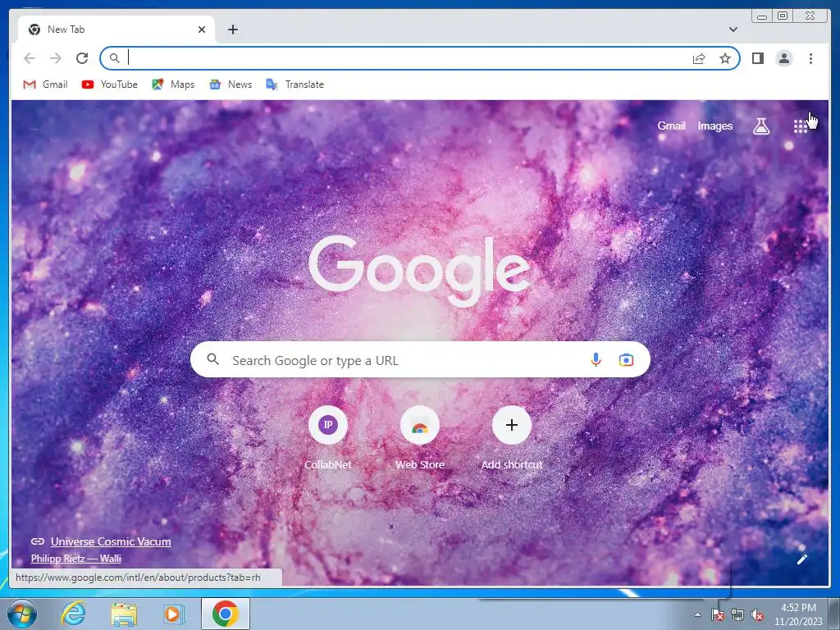Screen dimensions: 840x630
Task: Start voice search with the microphone
Action: click(x=596, y=360)
